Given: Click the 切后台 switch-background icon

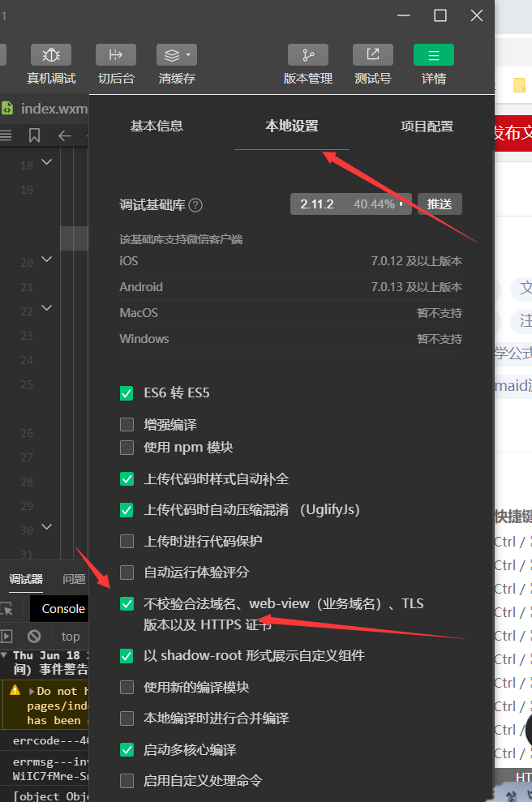Looking at the screenshot, I should click(x=116, y=54).
